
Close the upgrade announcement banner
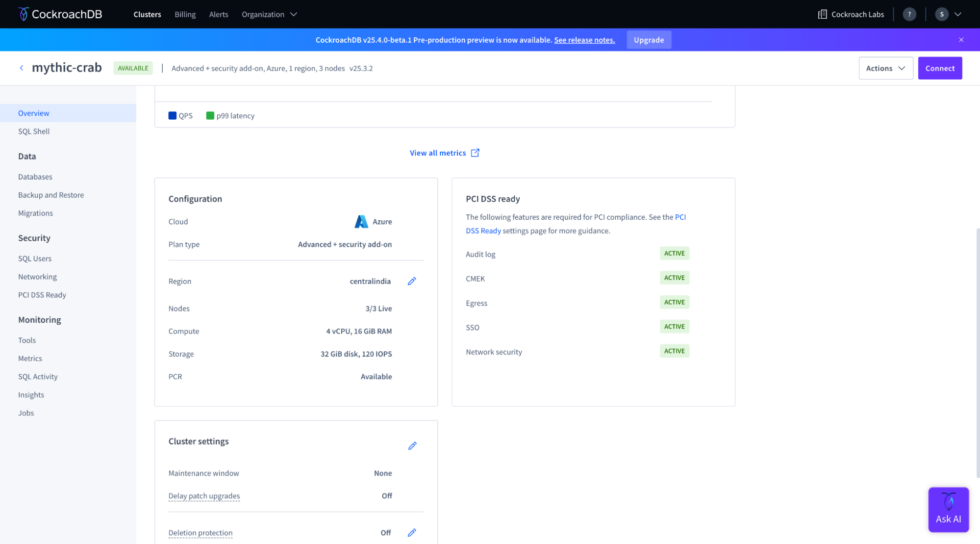click(961, 40)
